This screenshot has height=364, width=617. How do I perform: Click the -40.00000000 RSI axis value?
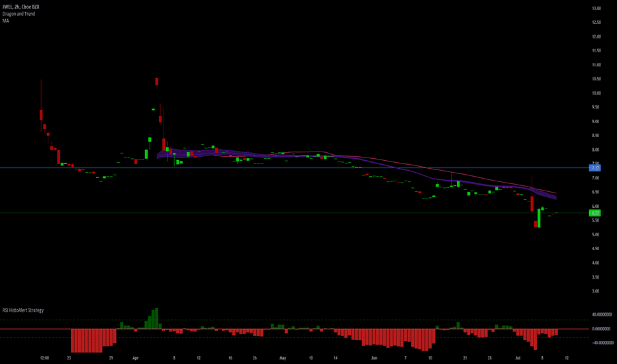coord(602,343)
